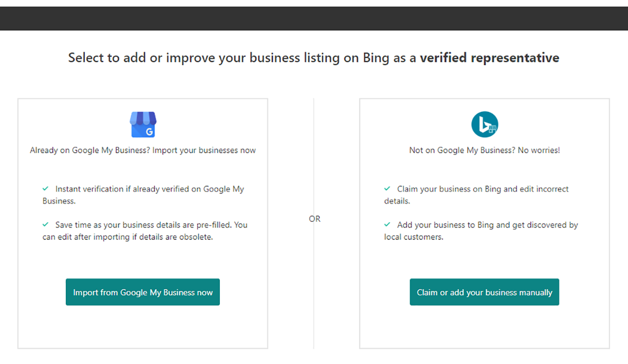The image size is (628, 364).
Task: Click the checkmark beside Claim your business on Bing
Action: click(x=388, y=188)
